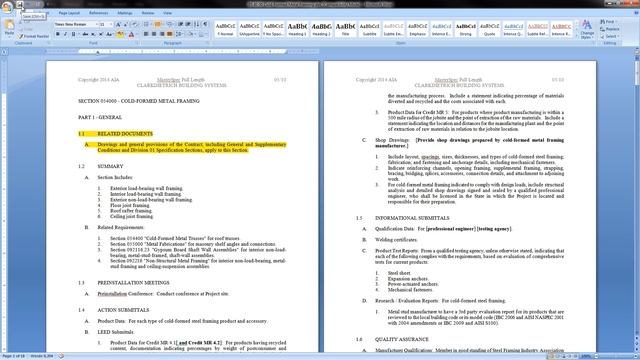Place the cursor in the RELATED DOCUMENTS heading
640x360 pixels.
point(125,133)
